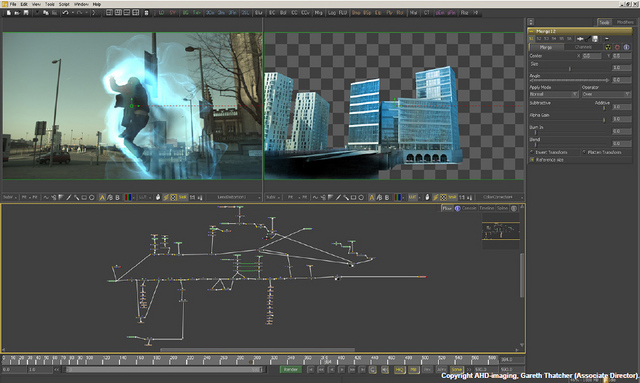Switch to the Console view tab

click(469, 208)
